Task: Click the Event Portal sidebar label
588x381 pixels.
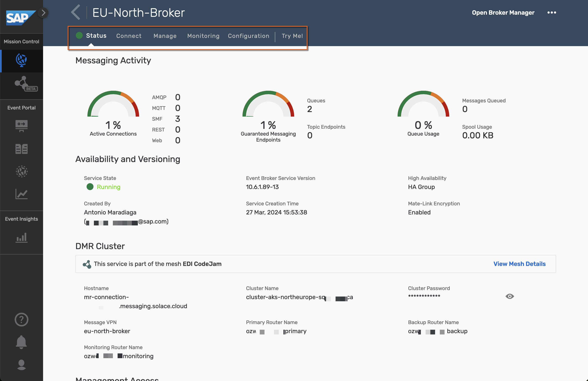Action: pyautogui.click(x=22, y=108)
